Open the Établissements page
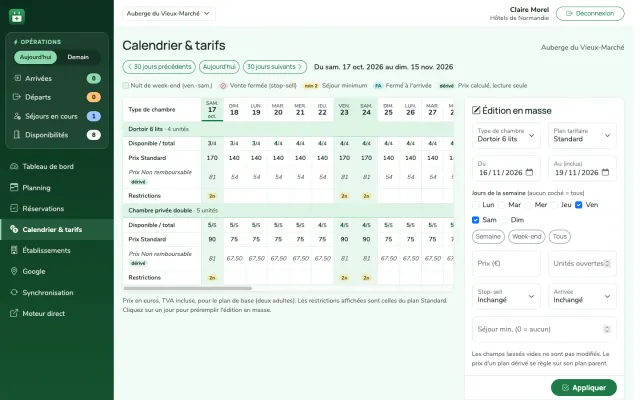Screen dimensions: 640x400 tap(57, 250)
